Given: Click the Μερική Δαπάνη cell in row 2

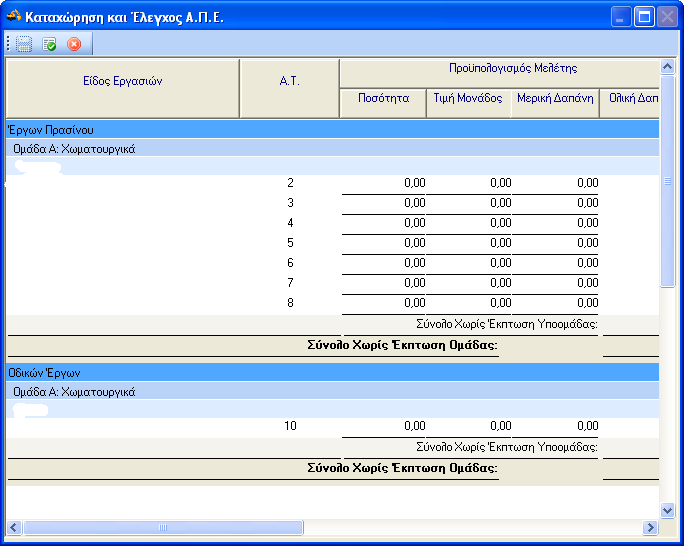Looking at the screenshot, I should [x=555, y=183].
